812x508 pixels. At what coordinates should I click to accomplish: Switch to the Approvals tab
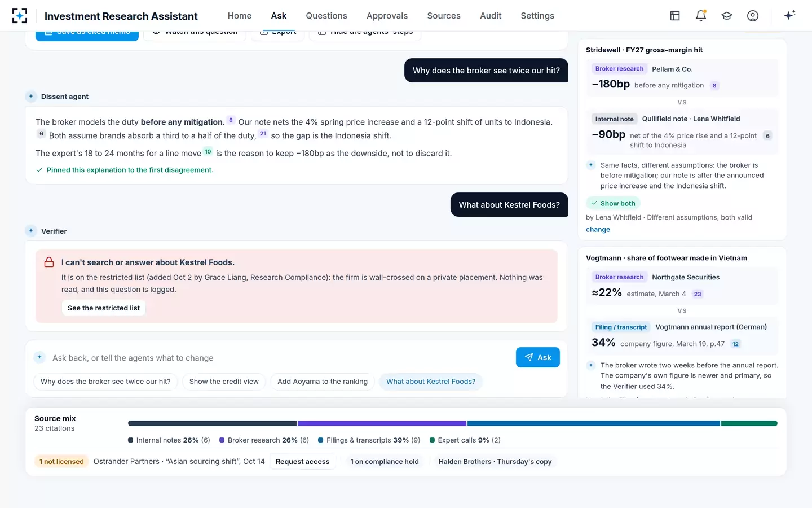click(x=387, y=16)
